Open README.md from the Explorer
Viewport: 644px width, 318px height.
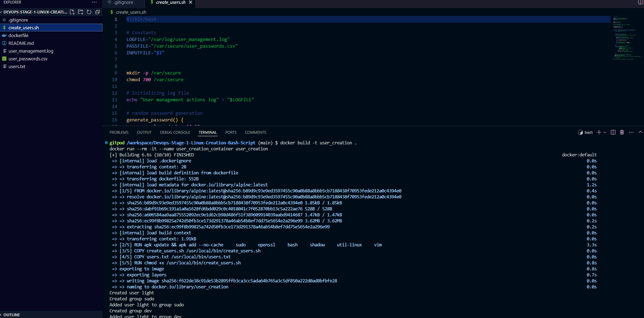click(51, 43)
